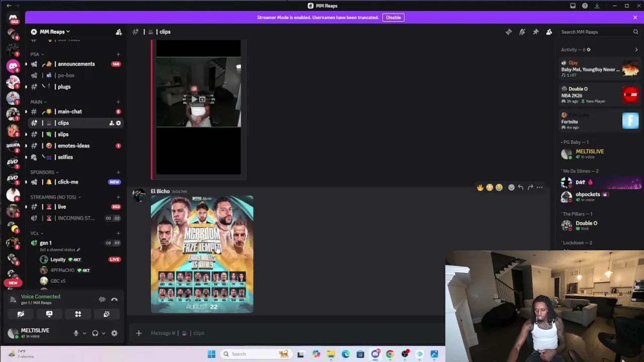644x362 pixels.
Task: Mute the microphone
Action: click(76, 333)
